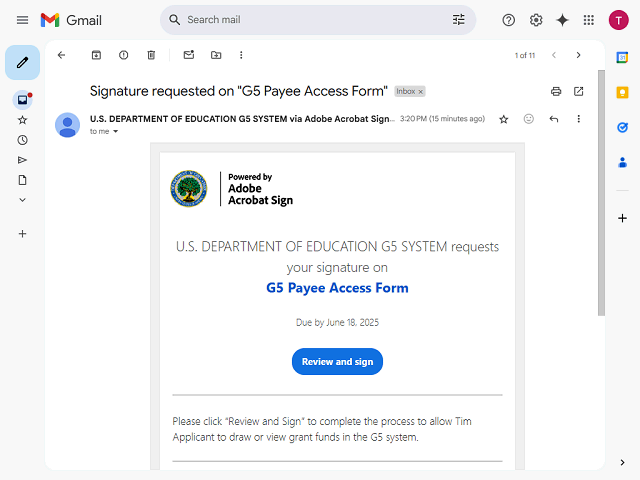This screenshot has height=480, width=640.
Task: Open the Gemini sparkle icon
Action: (562, 20)
